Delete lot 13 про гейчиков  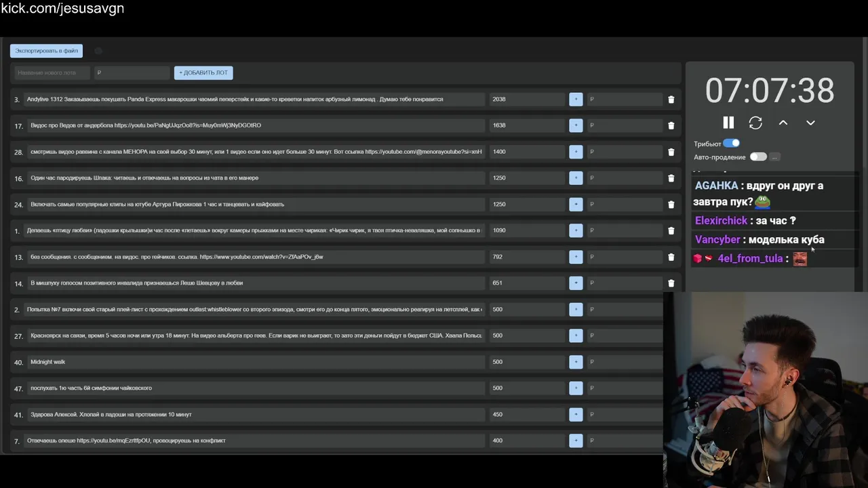pyautogui.click(x=671, y=257)
